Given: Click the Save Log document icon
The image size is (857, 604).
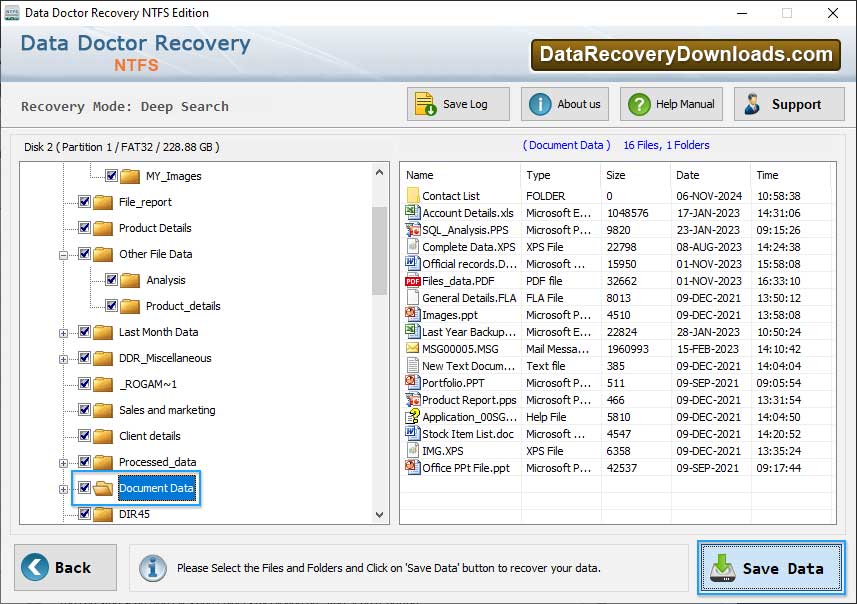Looking at the screenshot, I should [x=425, y=104].
